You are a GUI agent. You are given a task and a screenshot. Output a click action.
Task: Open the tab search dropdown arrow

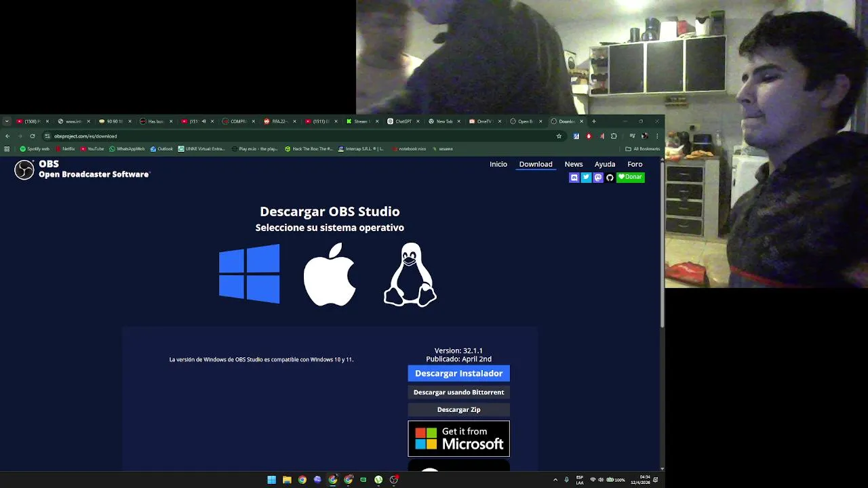[7, 121]
